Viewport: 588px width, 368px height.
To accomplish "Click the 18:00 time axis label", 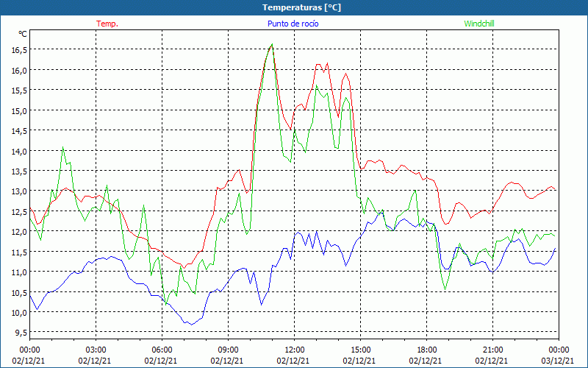I will point(426,350).
